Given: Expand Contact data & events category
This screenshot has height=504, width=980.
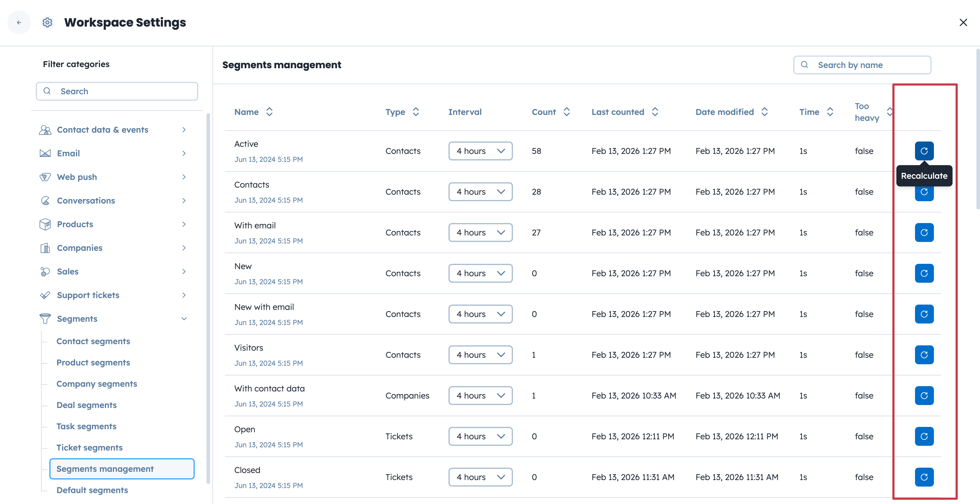Looking at the screenshot, I should [x=184, y=130].
